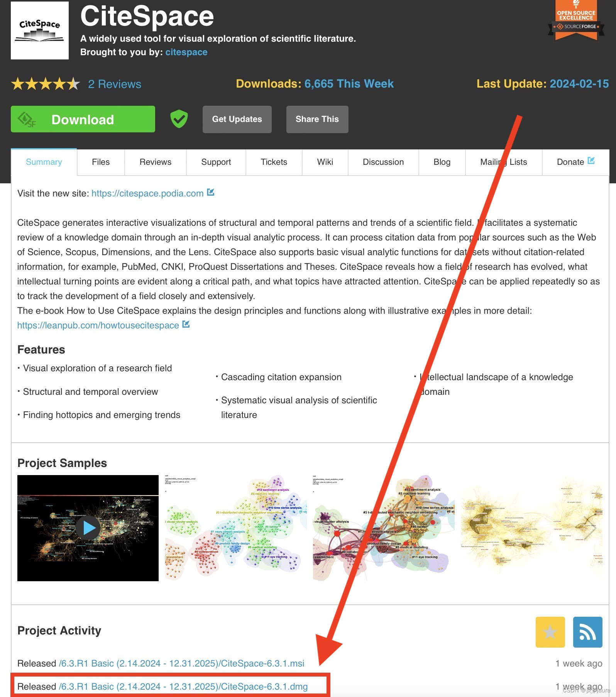Click the yellow star favorite icon

(x=550, y=632)
